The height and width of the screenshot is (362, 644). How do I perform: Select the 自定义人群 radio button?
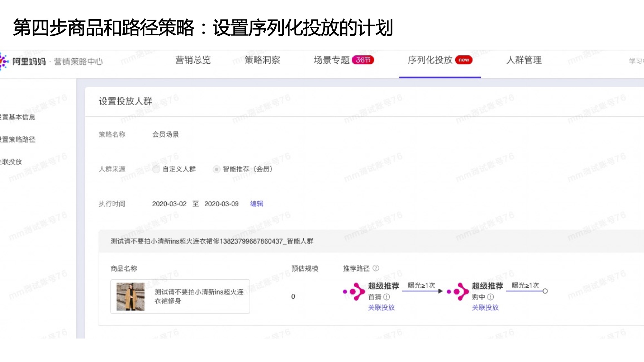[156, 169]
